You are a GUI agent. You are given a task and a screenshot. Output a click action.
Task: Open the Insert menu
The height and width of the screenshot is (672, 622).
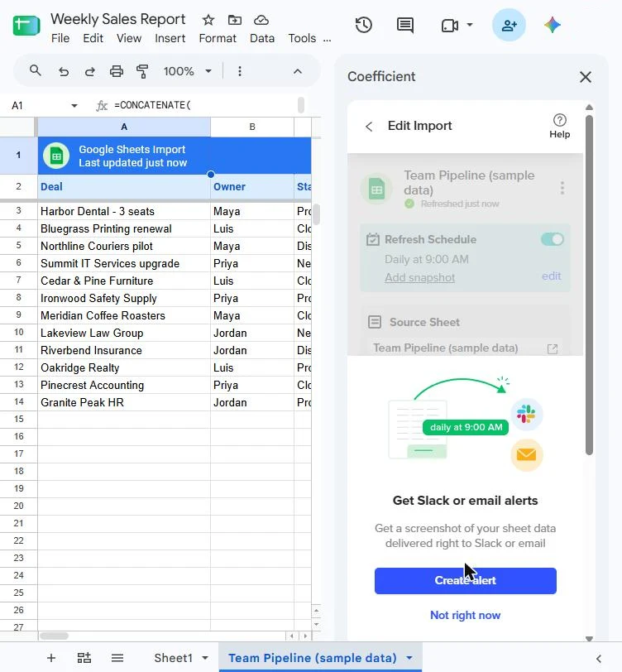click(170, 38)
